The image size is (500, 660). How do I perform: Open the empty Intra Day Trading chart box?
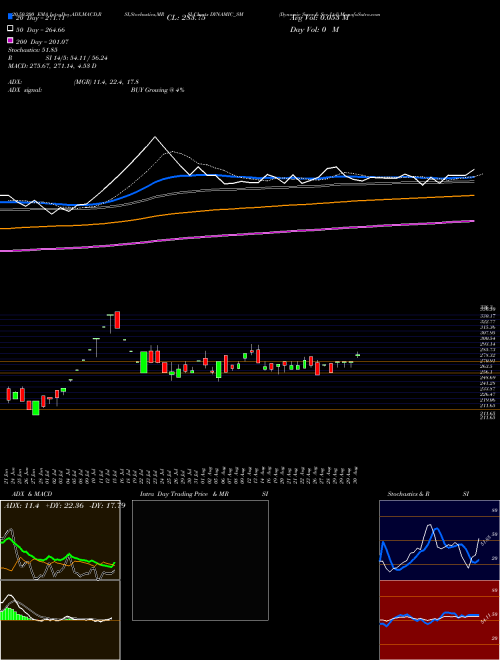[x=200, y=560]
